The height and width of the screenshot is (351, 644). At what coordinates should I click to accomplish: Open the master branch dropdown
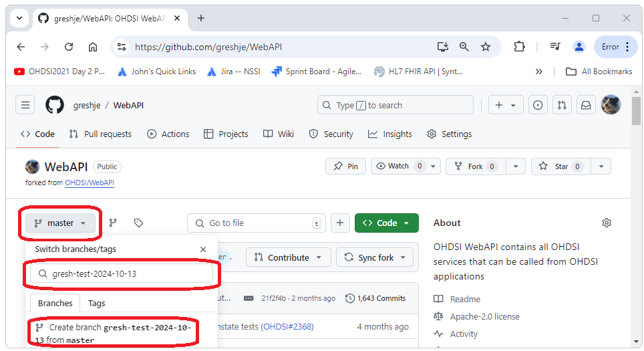[60, 223]
